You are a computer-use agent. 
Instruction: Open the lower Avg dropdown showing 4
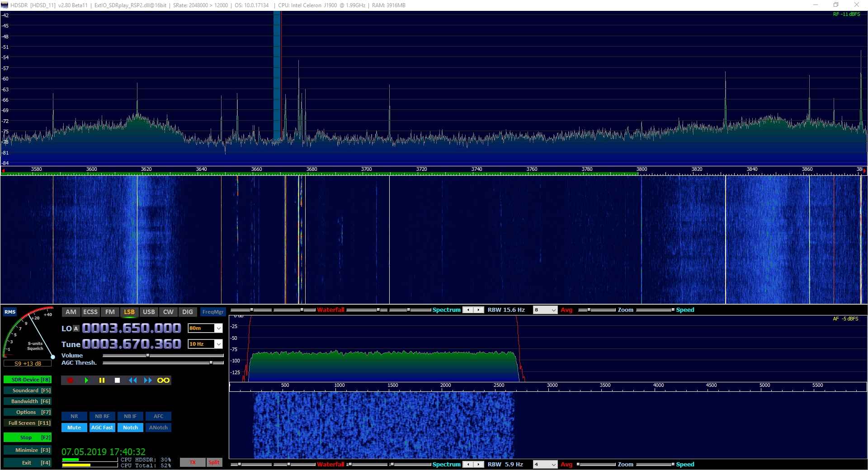click(x=545, y=465)
